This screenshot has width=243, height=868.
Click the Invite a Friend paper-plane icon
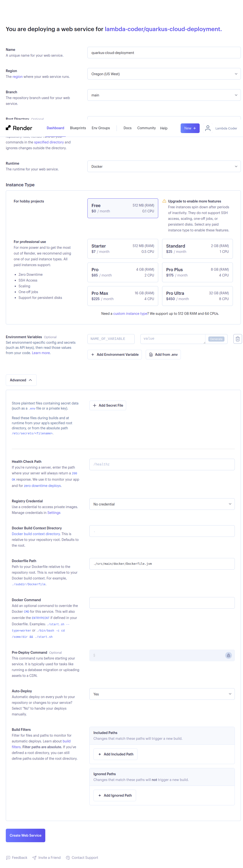[x=34, y=858]
